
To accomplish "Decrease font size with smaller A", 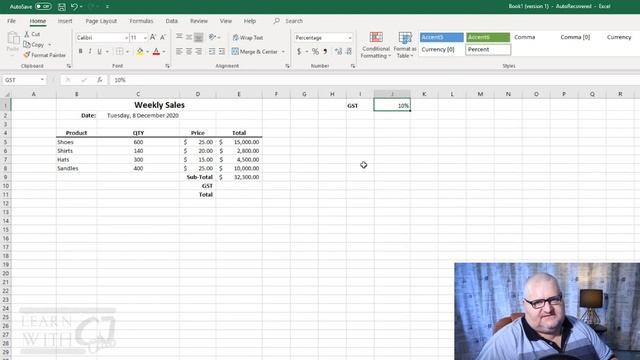I will pos(163,38).
